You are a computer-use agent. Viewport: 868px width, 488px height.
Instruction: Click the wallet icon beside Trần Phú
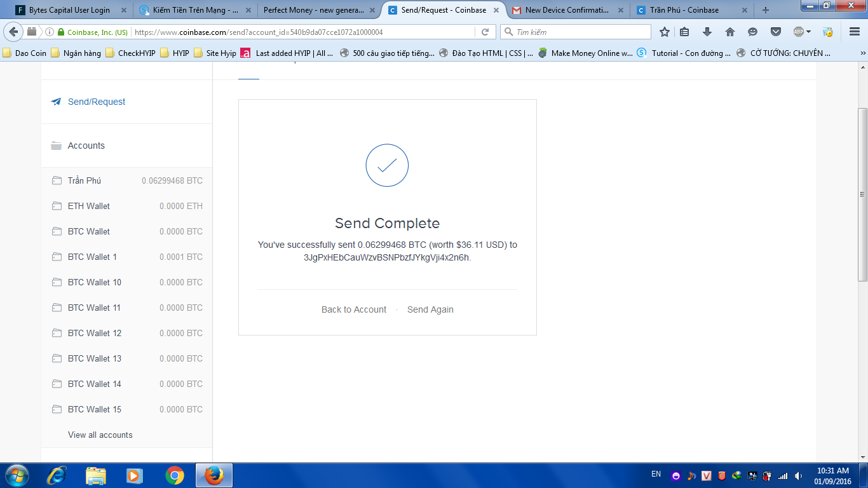pyautogui.click(x=57, y=180)
